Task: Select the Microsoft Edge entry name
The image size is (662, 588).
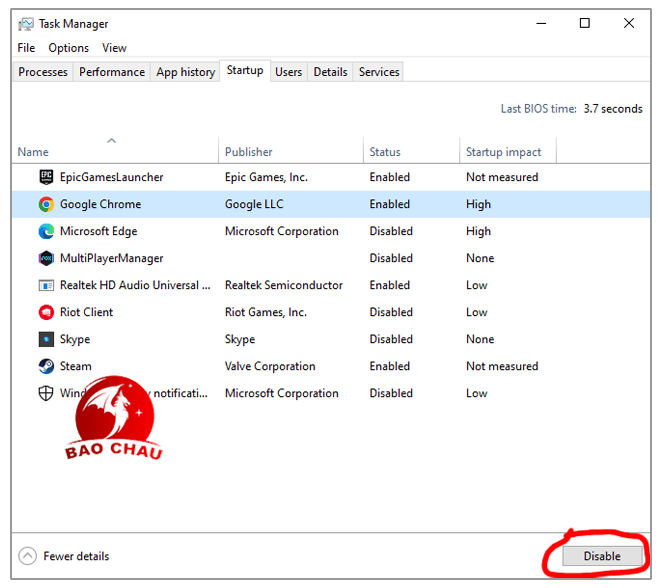Action: (x=99, y=231)
